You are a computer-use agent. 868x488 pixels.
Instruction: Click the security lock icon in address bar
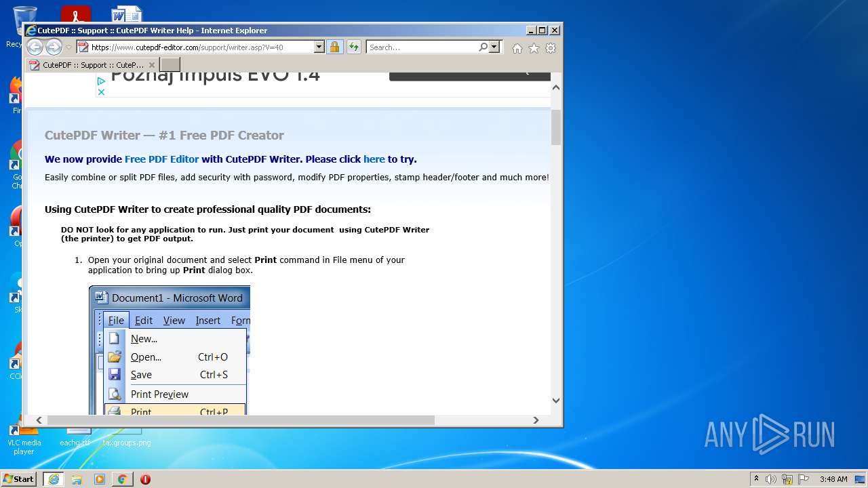click(334, 47)
